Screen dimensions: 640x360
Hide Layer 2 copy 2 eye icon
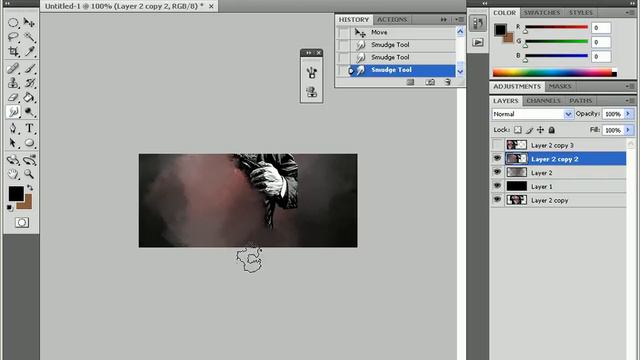click(497, 158)
